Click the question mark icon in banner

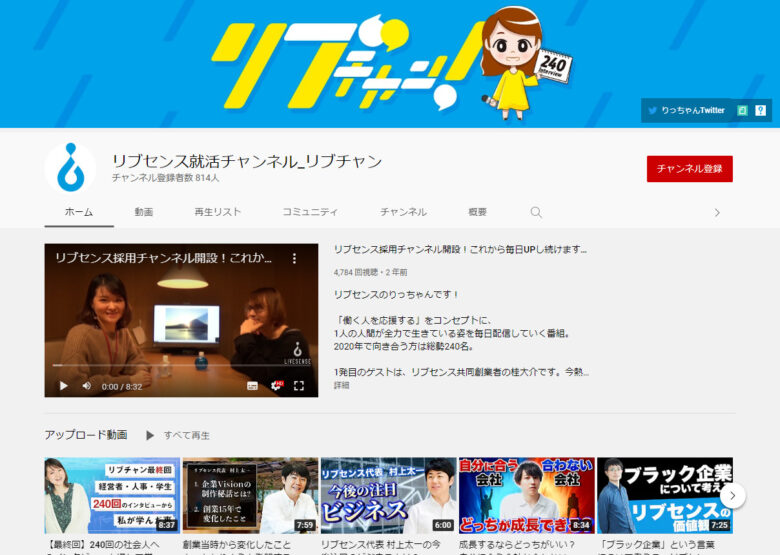760,110
